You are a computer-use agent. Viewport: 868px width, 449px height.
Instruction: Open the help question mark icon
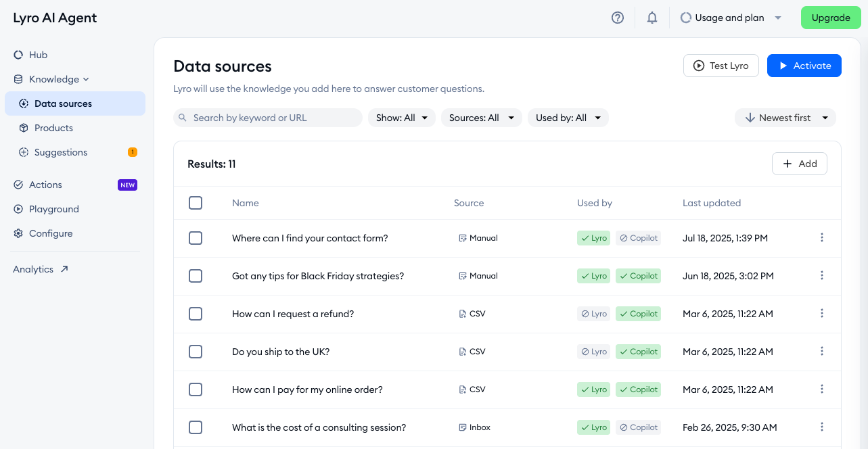click(617, 18)
